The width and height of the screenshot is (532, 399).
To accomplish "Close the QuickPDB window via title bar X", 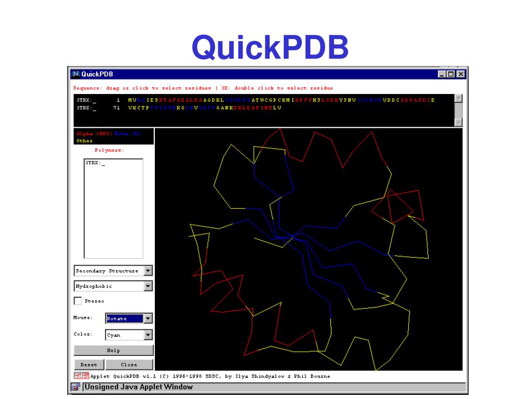I will 460,74.
